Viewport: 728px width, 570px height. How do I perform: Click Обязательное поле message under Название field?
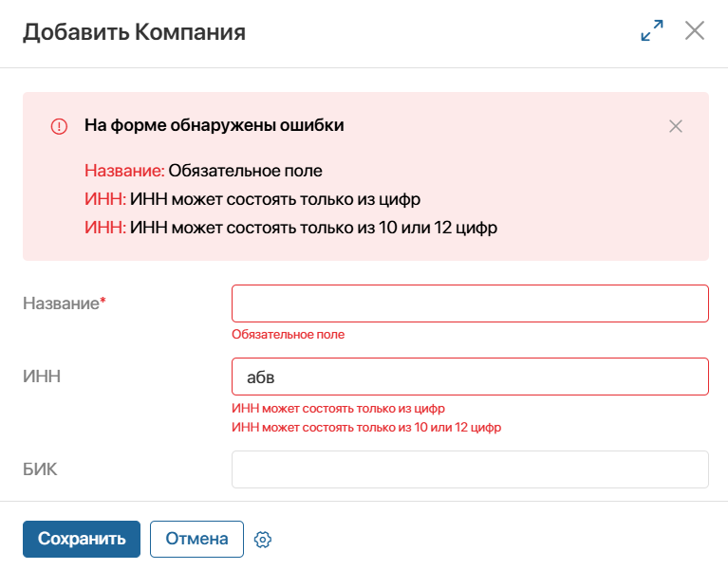[x=288, y=335]
